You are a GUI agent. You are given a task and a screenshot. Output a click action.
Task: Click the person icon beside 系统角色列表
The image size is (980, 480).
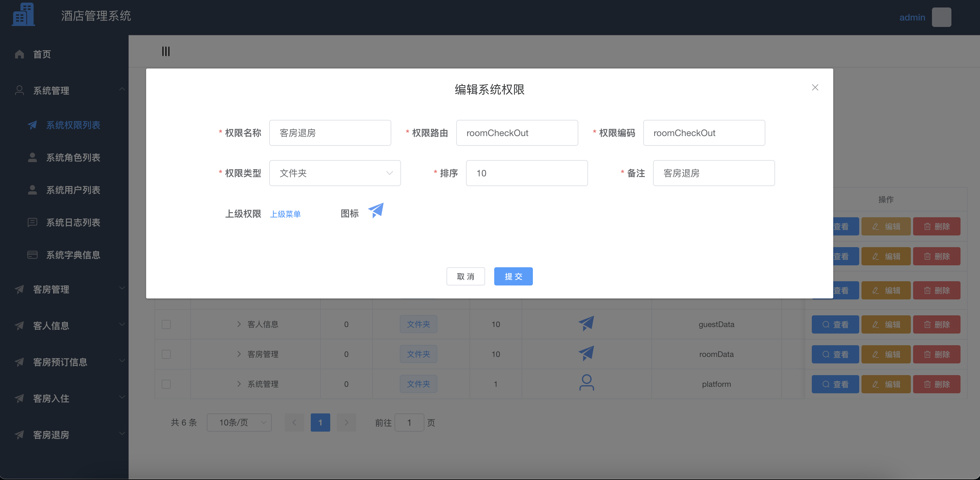pyautogui.click(x=32, y=158)
